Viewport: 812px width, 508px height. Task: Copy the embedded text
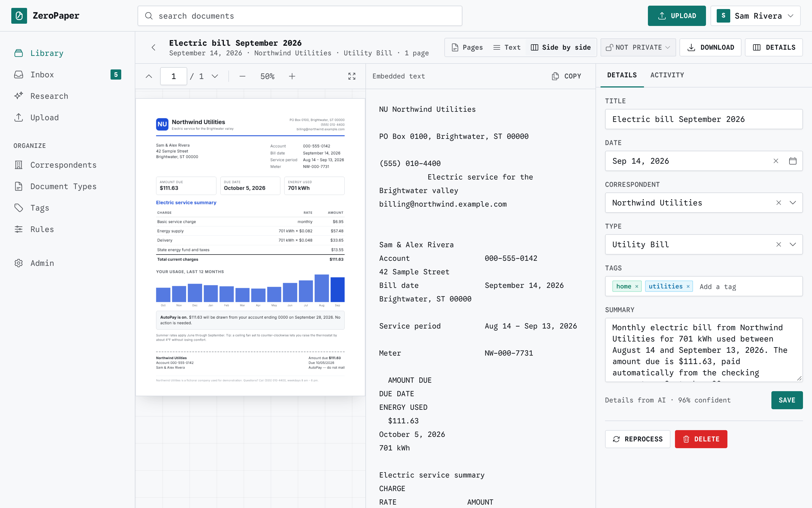pos(566,76)
